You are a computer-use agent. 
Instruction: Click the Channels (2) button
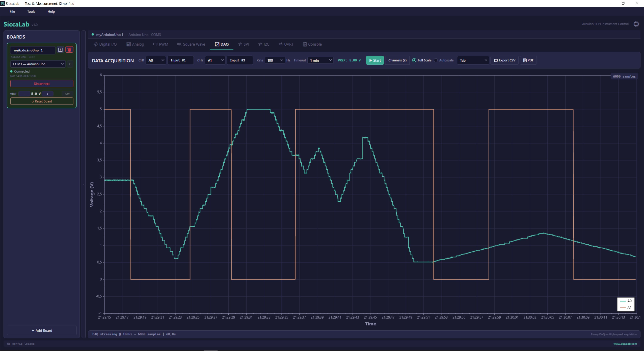pyautogui.click(x=397, y=60)
